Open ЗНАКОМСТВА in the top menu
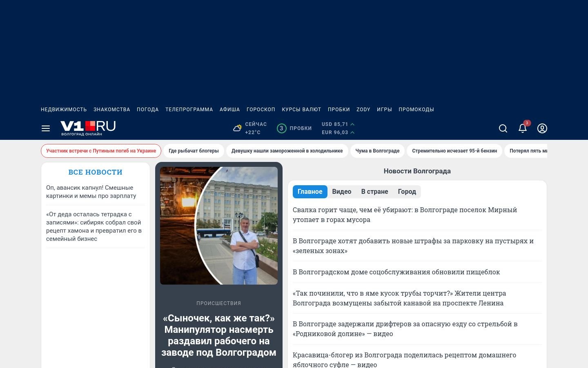The image size is (588, 368). [x=112, y=110]
